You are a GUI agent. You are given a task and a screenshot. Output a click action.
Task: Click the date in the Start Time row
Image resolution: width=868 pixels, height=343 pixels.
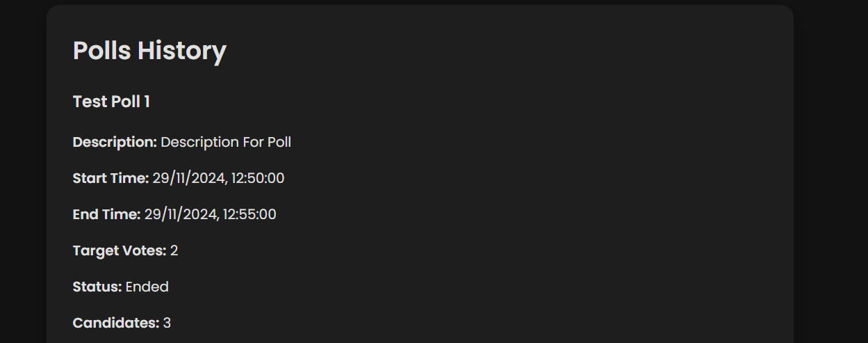(188, 178)
